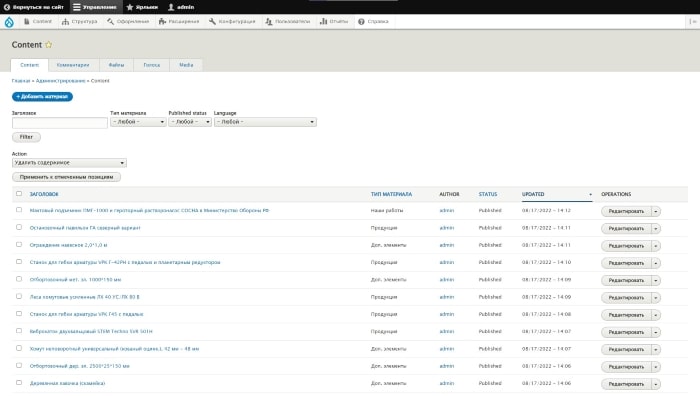The width and height of the screenshot is (700, 396).
Task: Toggle the Управление hamburger menu icon
Action: (77, 7)
